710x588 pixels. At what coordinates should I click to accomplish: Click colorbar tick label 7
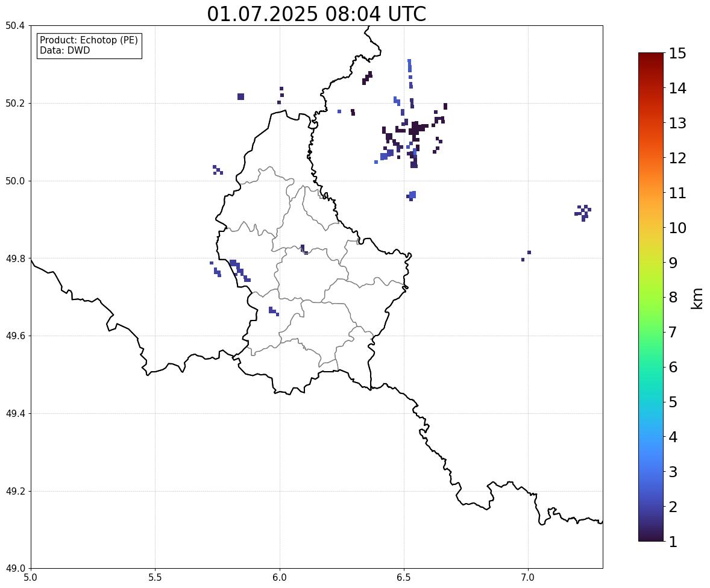673,332
